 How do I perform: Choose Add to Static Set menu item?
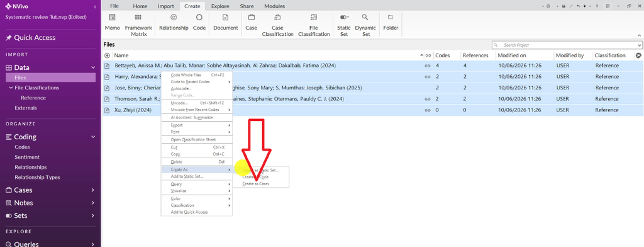[x=197, y=176]
